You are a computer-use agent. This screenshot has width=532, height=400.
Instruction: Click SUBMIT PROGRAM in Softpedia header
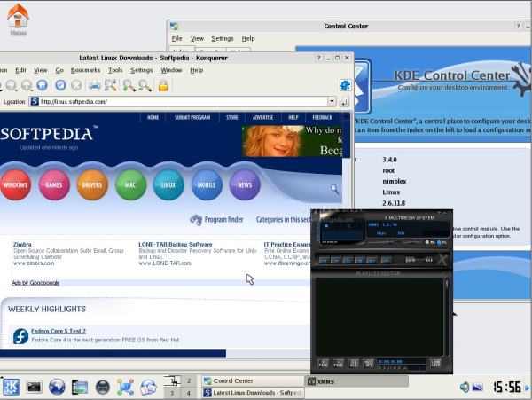coord(192,117)
